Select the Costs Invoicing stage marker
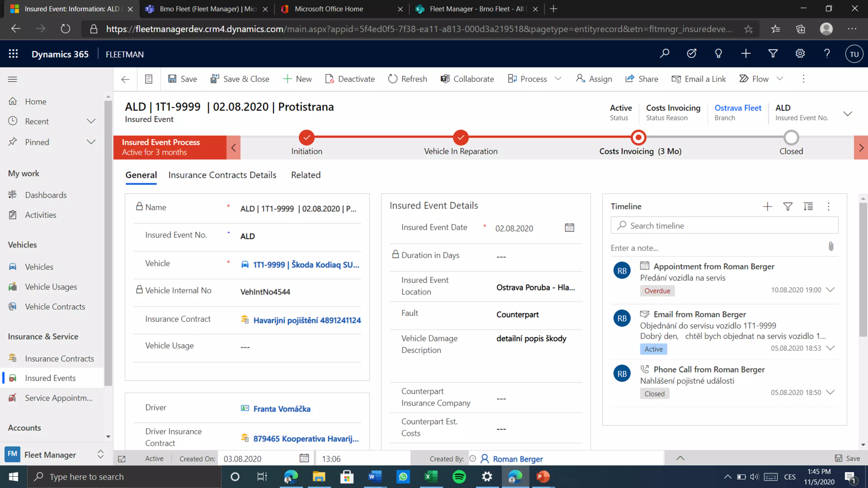The width and height of the screenshot is (868, 488). pos(638,137)
